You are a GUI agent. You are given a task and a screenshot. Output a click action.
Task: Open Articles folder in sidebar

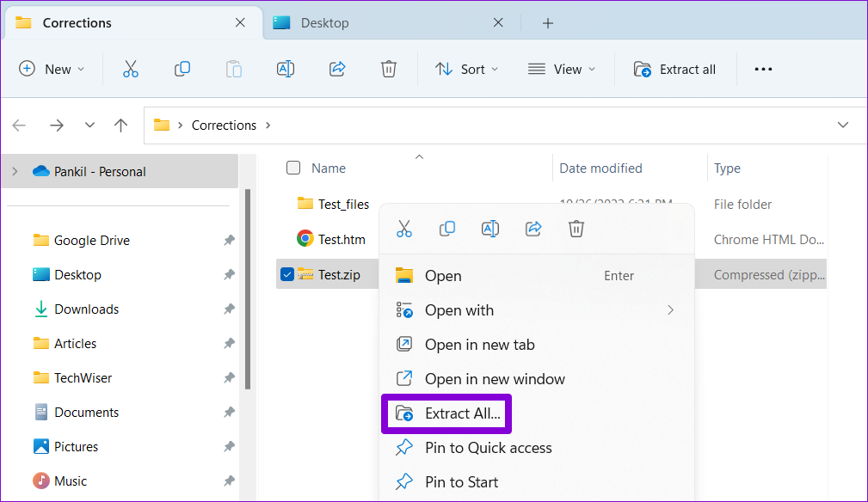(76, 343)
